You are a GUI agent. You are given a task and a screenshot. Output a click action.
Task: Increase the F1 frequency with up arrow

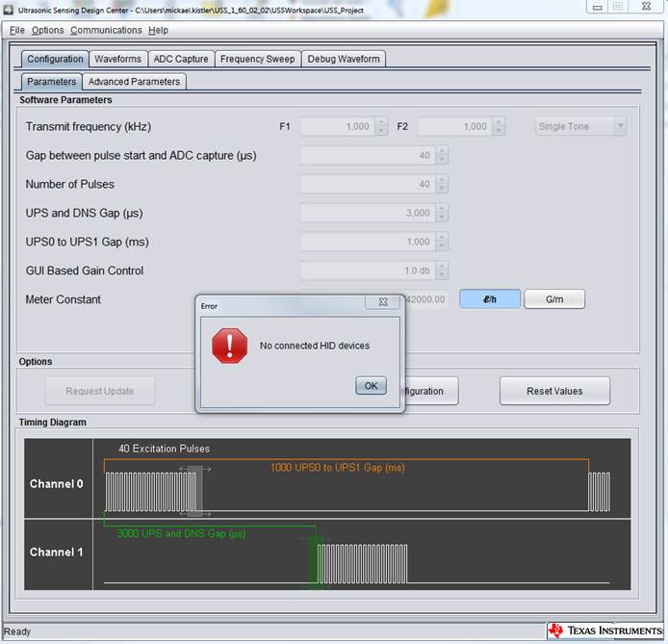click(381, 122)
